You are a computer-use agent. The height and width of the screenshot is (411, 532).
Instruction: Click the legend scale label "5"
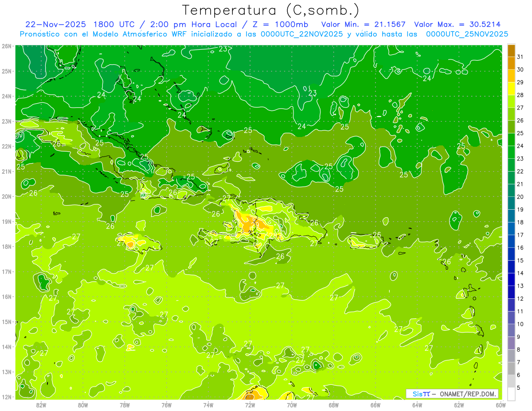point(518,388)
